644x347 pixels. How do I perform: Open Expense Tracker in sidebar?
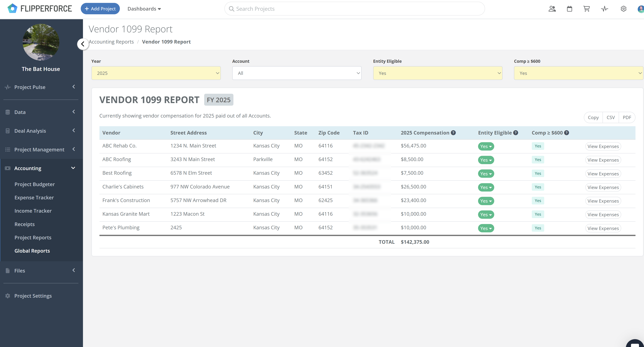[x=34, y=197]
